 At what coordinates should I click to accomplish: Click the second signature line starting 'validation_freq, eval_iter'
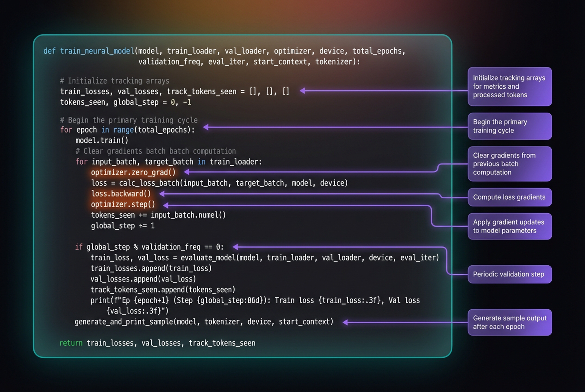point(249,62)
